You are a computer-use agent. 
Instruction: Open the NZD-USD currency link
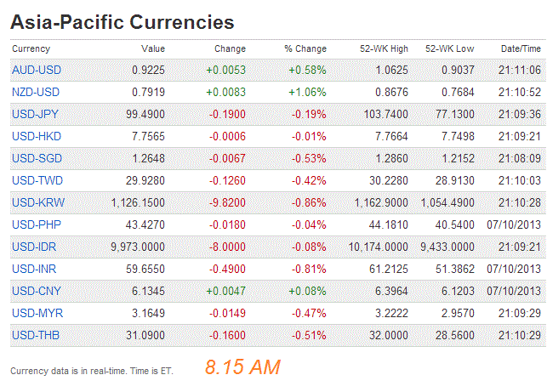click(x=37, y=92)
